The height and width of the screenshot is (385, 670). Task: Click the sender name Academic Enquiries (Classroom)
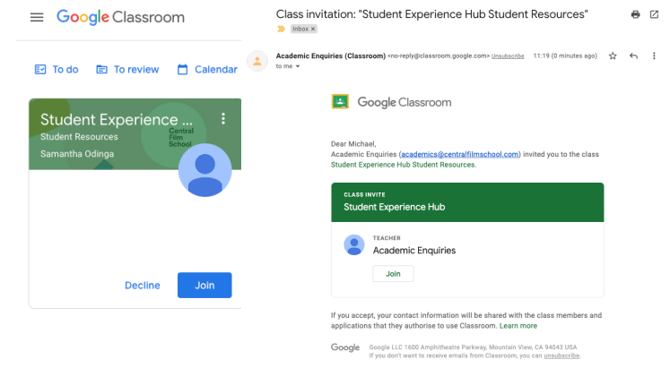(x=331, y=56)
